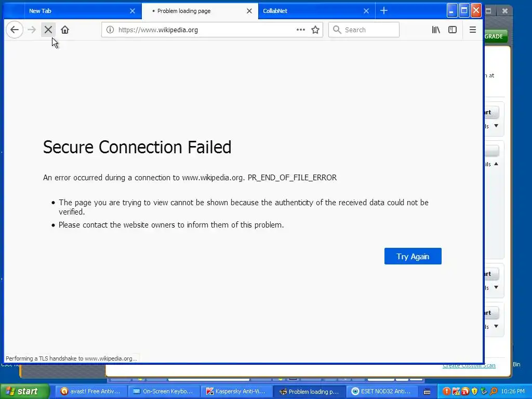Expand first details arrow in background window

tap(496, 126)
